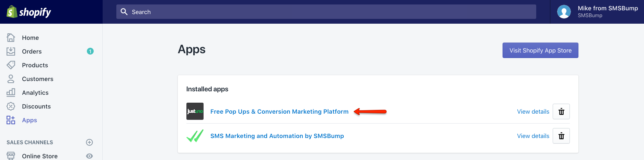View Online Store via eye icon
Screen dimensions: 644x160
pos(90,156)
